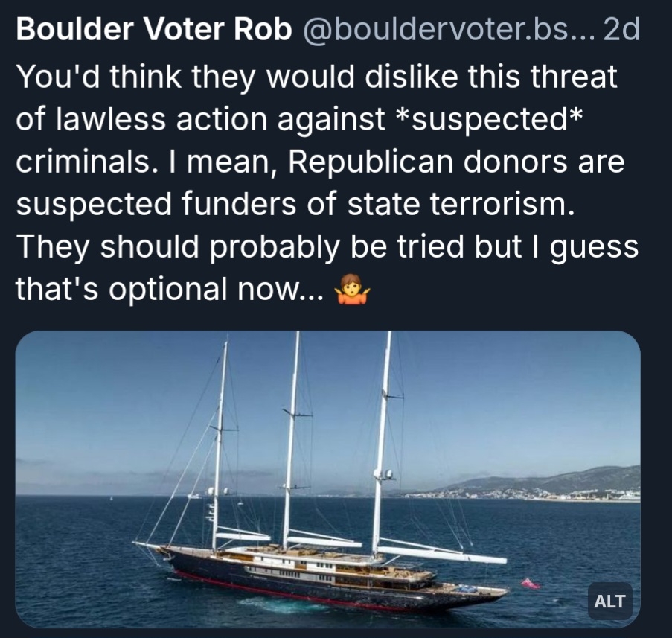Click the bowsprit at the yacht's bow
Screen dimensions: 672x638
149,546
